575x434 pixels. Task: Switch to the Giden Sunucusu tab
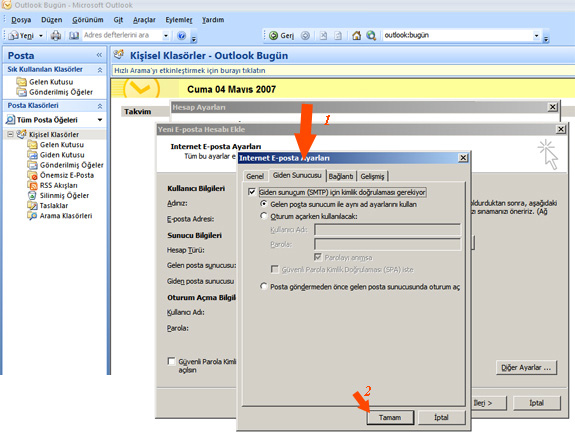(x=297, y=175)
